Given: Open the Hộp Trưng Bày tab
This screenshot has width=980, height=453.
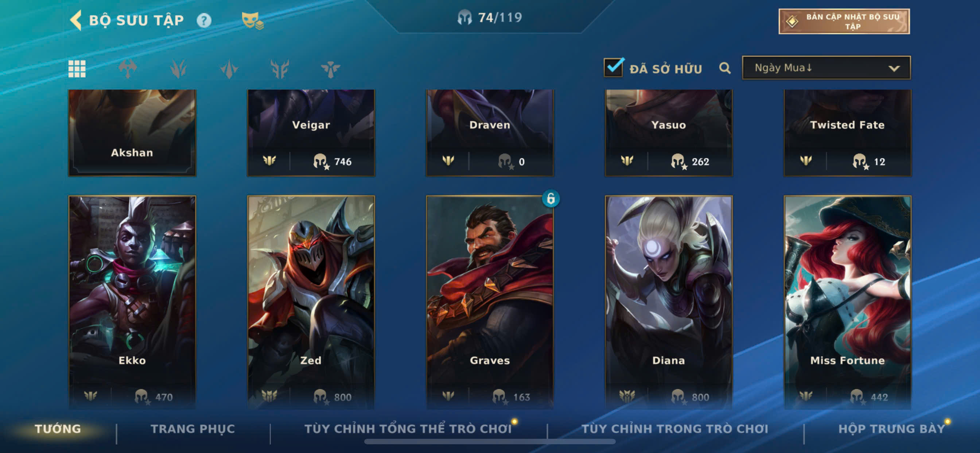Looking at the screenshot, I should [892, 429].
